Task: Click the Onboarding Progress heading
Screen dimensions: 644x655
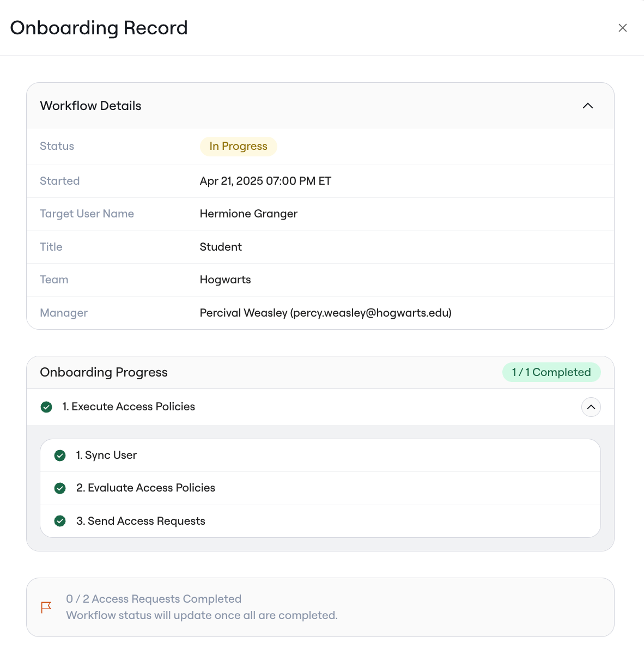Action: coord(104,372)
